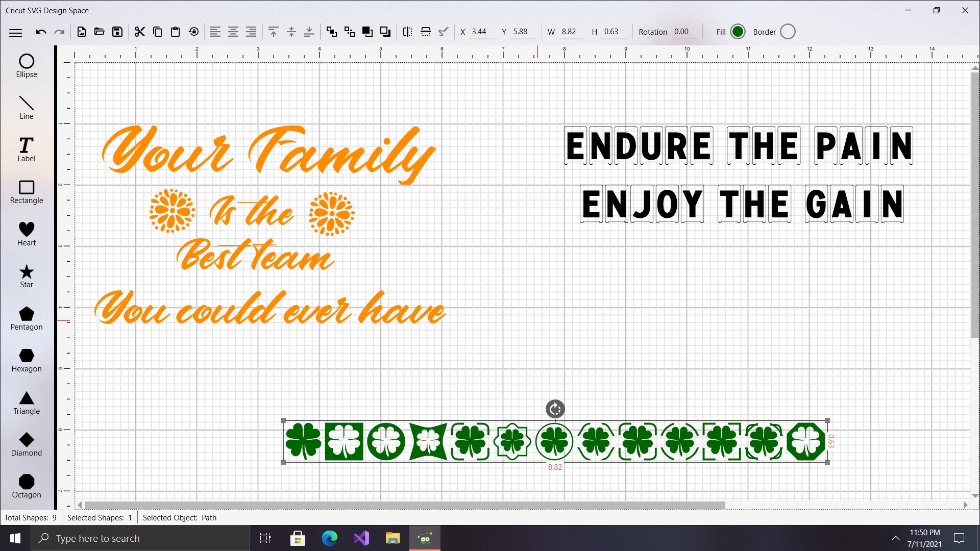Click the horizontal scrollbar right arrow

coord(965,505)
